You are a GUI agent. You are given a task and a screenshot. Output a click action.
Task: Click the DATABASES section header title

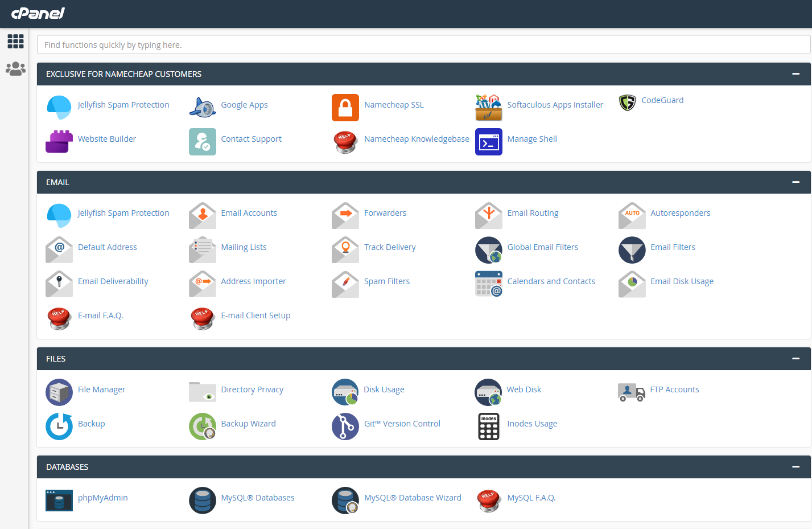tap(67, 467)
